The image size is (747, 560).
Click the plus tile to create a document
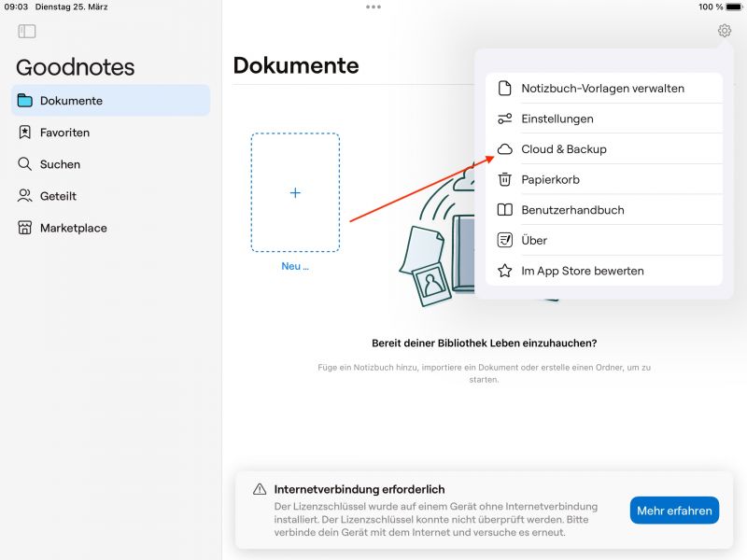(x=295, y=192)
